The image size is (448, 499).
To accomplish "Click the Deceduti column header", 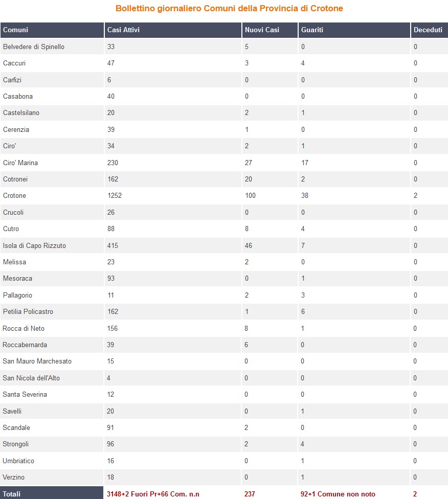I will pos(428,30).
